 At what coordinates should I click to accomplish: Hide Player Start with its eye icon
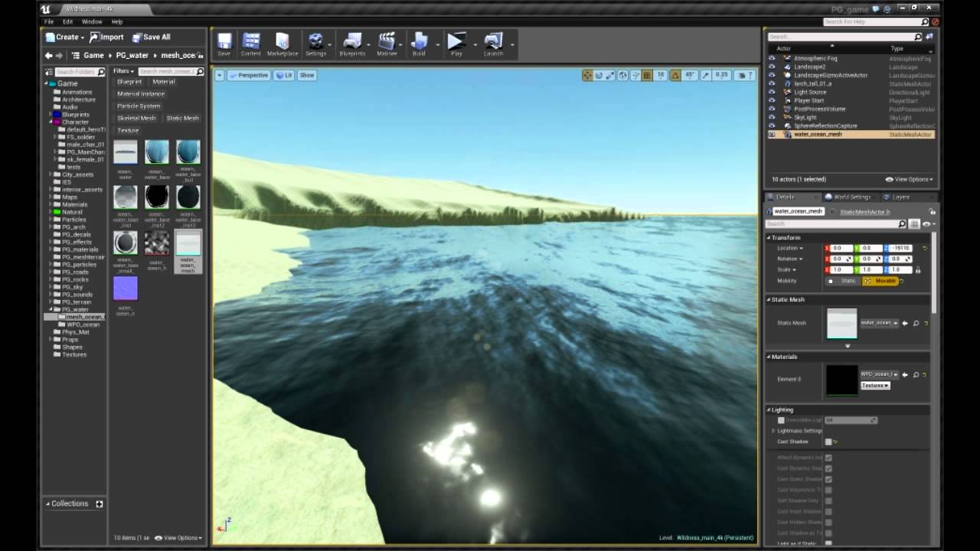click(x=772, y=100)
